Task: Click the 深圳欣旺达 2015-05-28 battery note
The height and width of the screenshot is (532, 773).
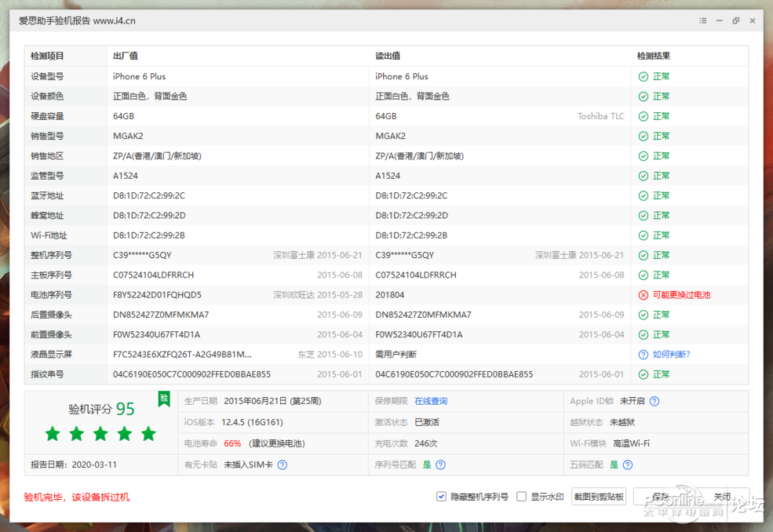Action: [318, 295]
